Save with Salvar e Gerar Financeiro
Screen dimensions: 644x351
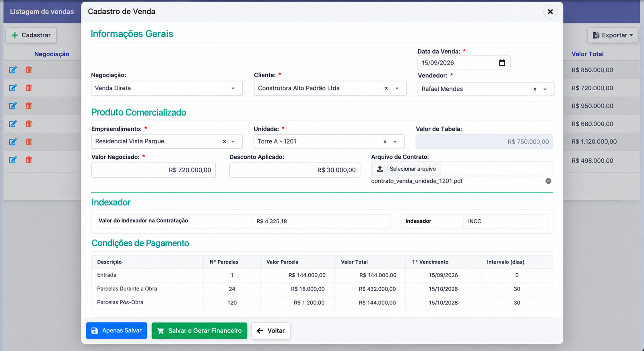point(199,331)
